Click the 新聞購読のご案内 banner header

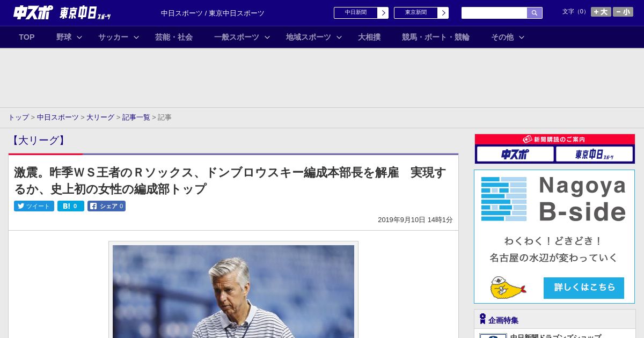point(555,139)
